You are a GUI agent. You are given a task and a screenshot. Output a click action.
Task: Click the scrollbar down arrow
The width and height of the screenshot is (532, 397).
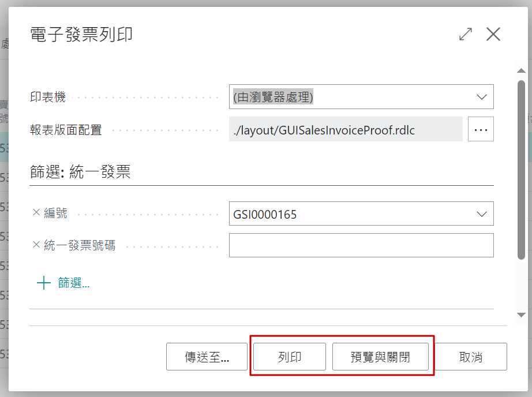[x=521, y=315]
